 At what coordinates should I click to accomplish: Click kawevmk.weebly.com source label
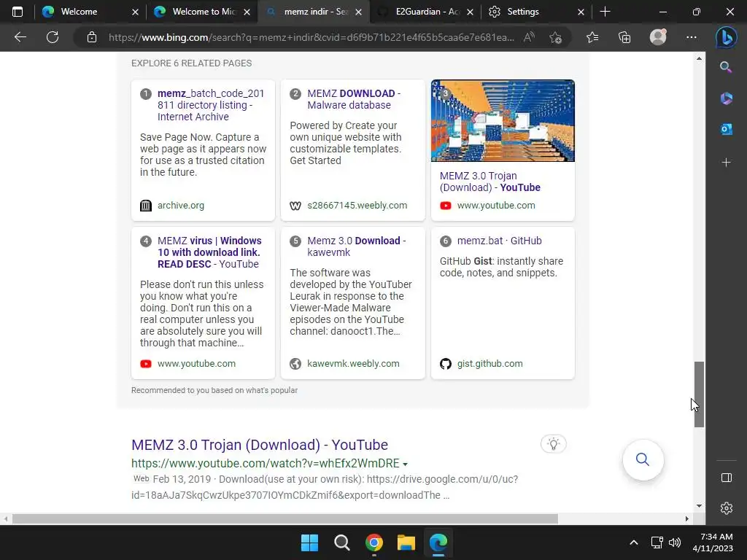click(x=353, y=363)
